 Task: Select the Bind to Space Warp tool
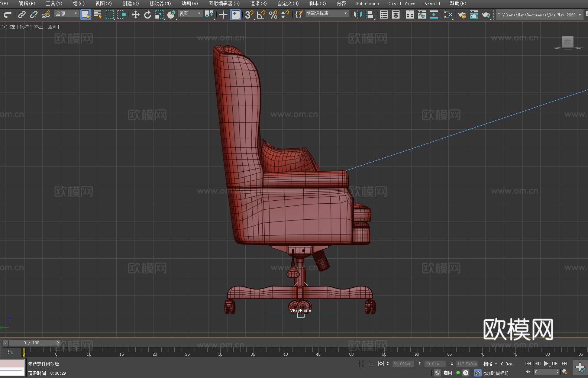[46, 14]
